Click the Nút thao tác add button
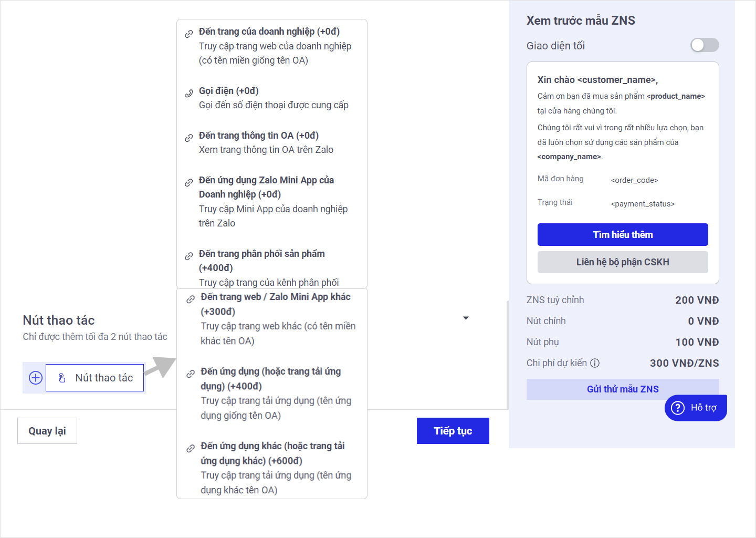 coord(95,378)
